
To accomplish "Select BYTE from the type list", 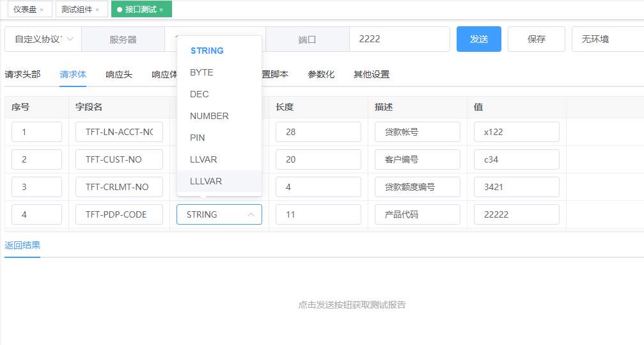I will pyautogui.click(x=201, y=72).
